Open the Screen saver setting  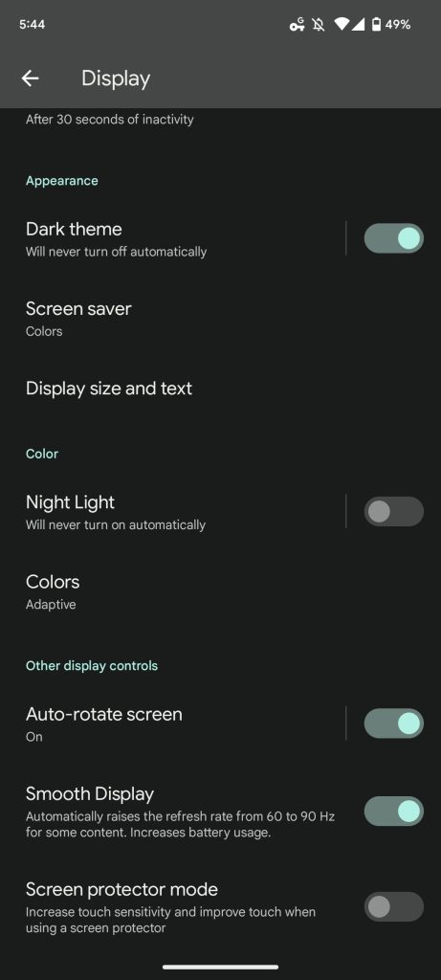point(220,318)
